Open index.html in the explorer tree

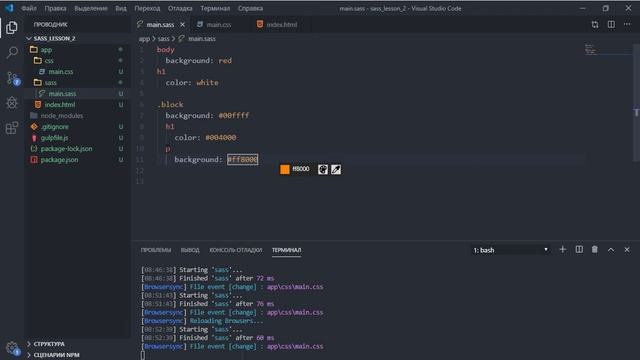tap(78, 105)
